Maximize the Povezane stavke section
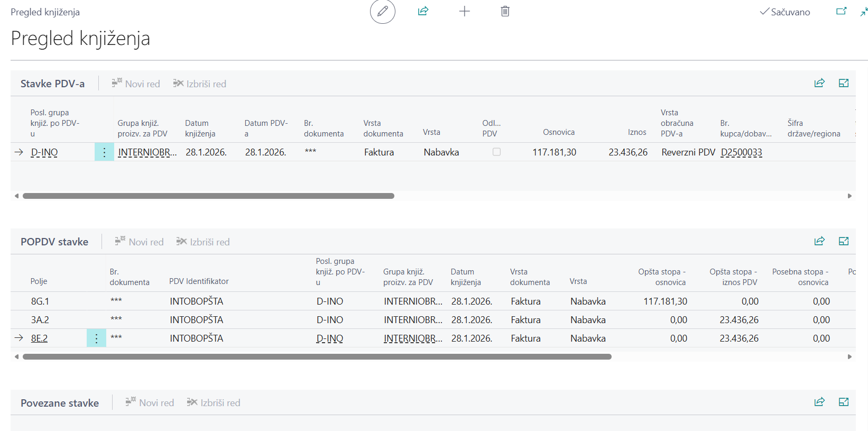 (x=844, y=402)
